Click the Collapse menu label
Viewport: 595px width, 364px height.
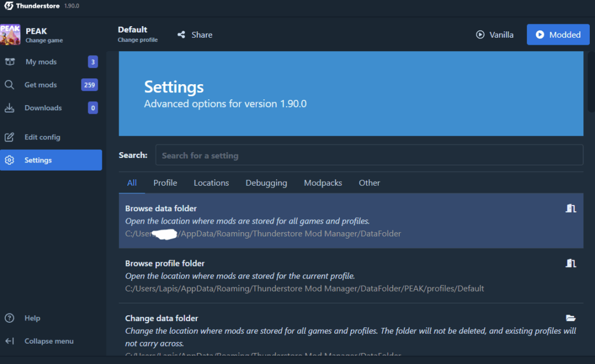coord(49,341)
